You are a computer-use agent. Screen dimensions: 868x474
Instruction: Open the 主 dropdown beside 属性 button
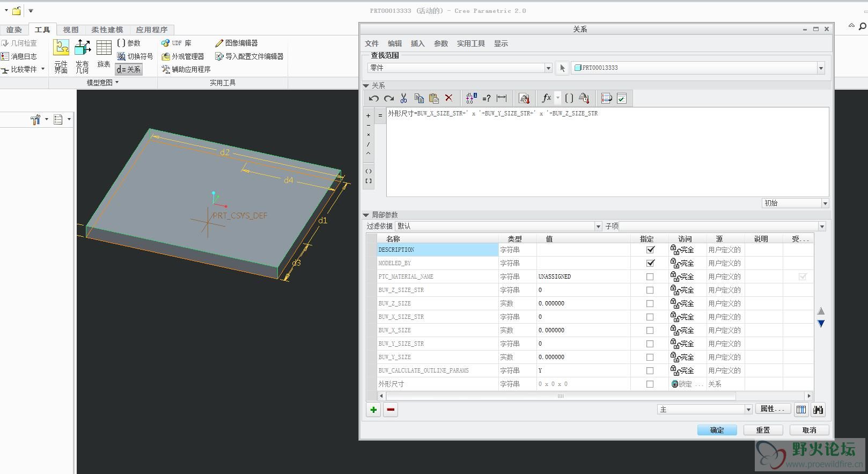click(x=704, y=410)
